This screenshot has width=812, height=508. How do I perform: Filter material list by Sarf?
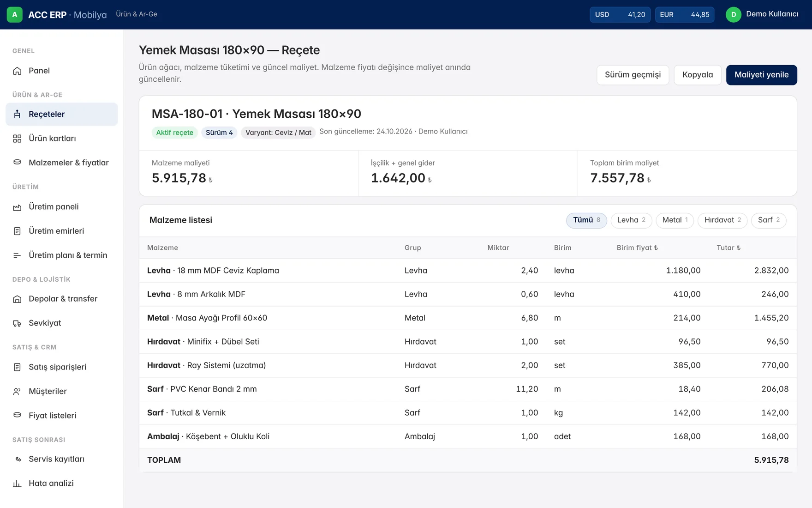point(769,220)
